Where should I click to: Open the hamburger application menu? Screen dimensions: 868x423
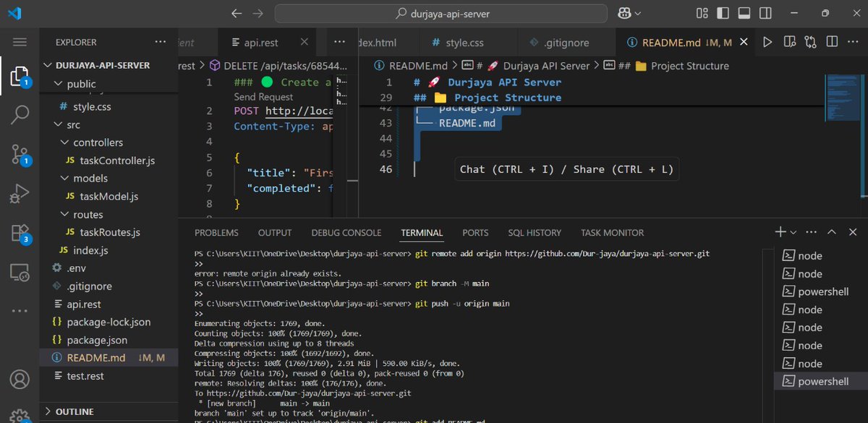(20, 42)
